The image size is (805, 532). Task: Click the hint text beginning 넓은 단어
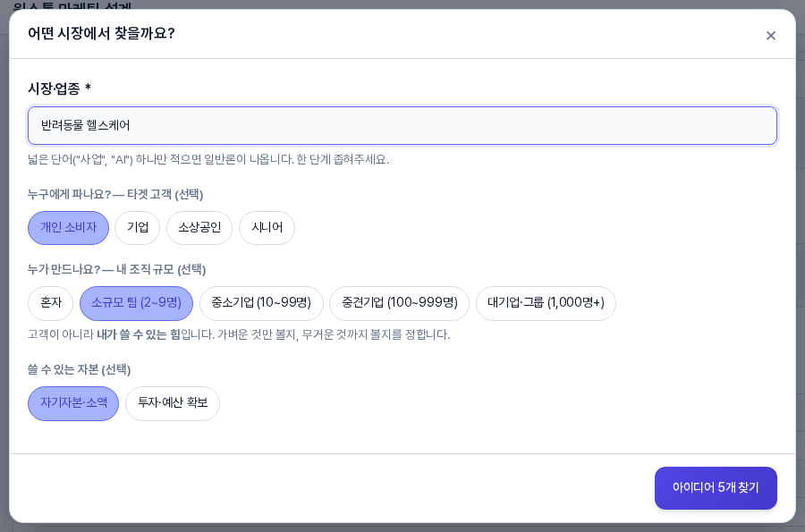coord(208,159)
